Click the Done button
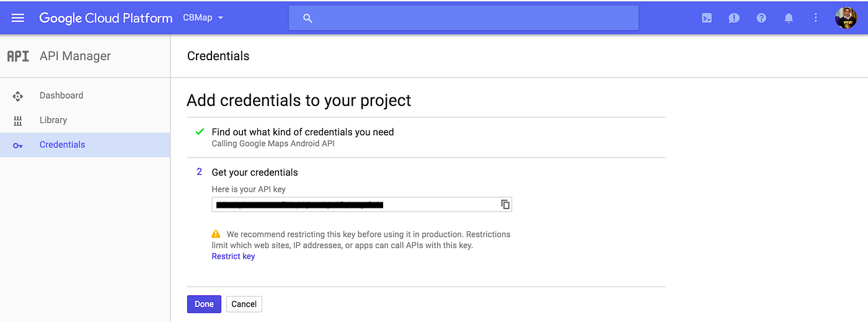Screen dimensions: 868x322 (204, 304)
